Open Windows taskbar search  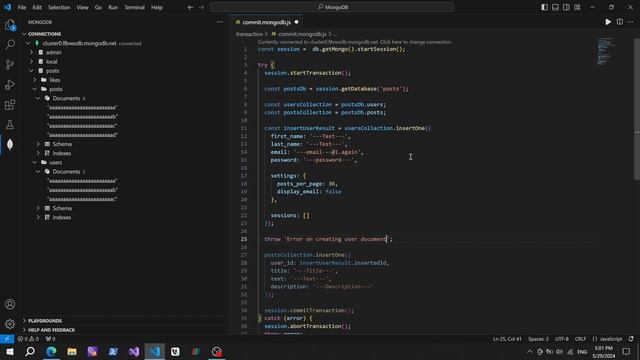pyautogui.click(x=30, y=351)
